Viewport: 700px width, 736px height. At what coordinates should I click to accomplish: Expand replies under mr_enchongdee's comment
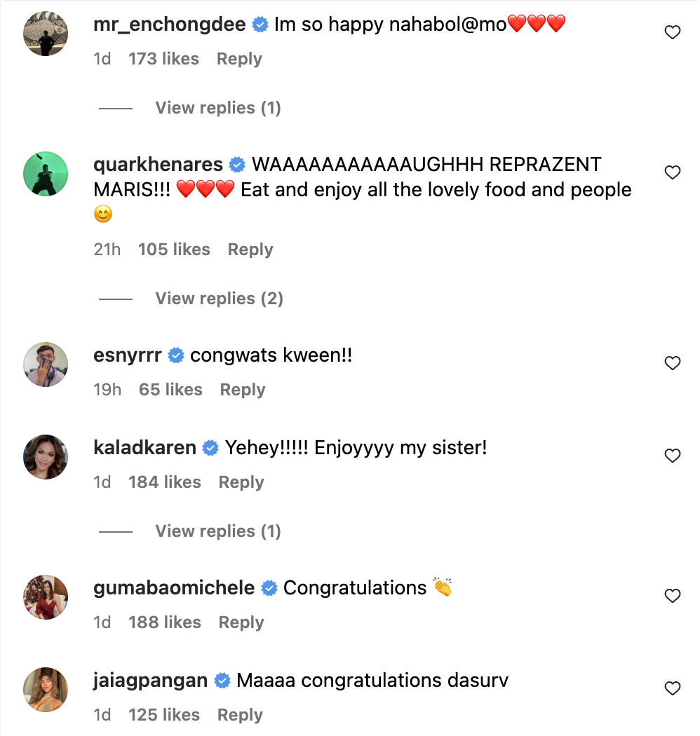coord(217,108)
